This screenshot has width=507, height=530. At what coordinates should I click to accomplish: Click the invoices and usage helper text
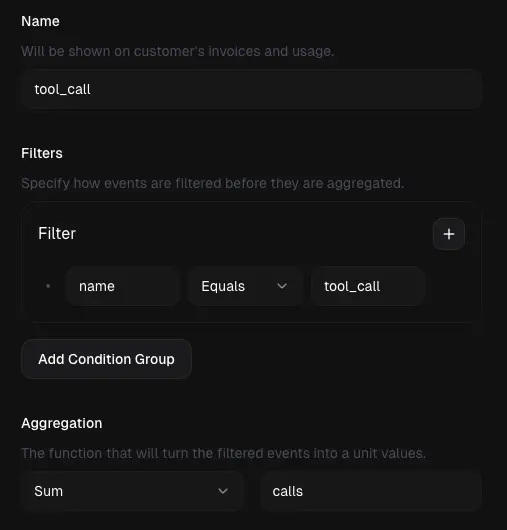[x=177, y=51]
